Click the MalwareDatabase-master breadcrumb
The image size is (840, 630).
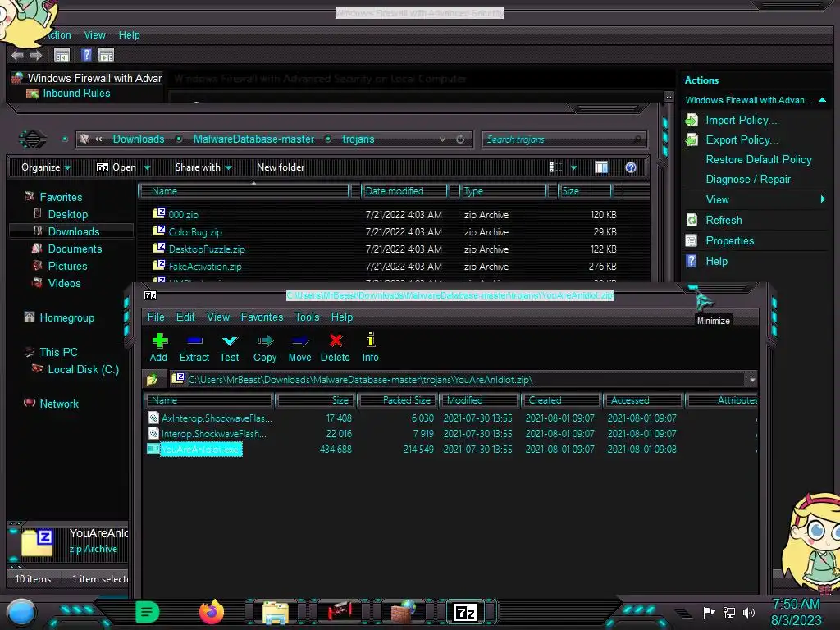click(x=253, y=139)
